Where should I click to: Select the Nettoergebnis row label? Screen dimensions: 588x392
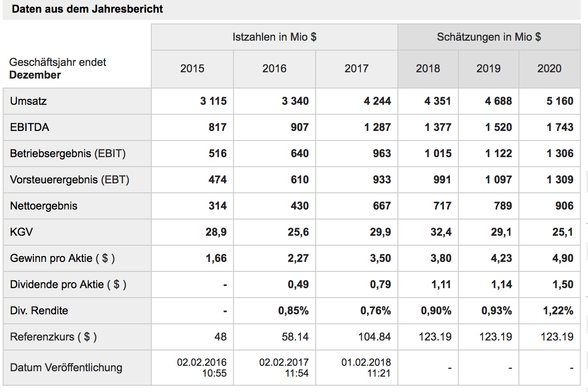coord(44,206)
